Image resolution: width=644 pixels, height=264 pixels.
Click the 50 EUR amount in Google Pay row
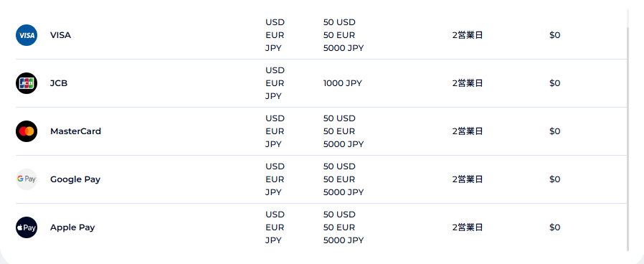pyautogui.click(x=338, y=179)
